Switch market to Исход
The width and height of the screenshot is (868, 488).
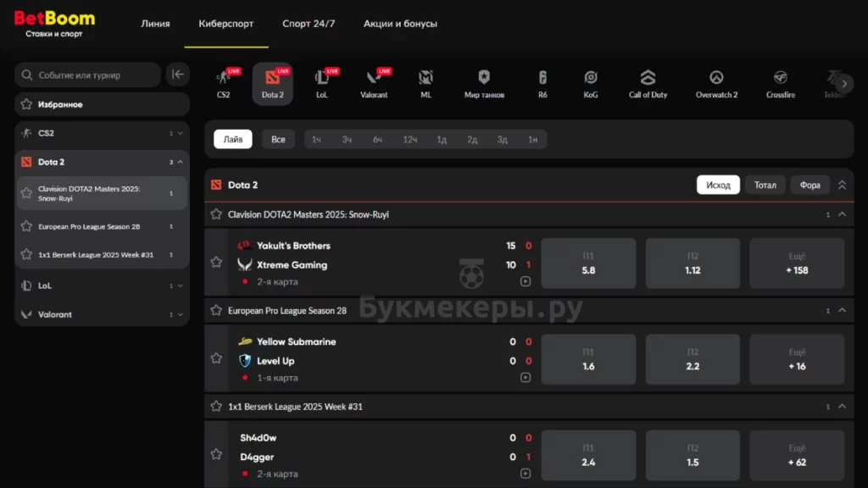point(718,185)
